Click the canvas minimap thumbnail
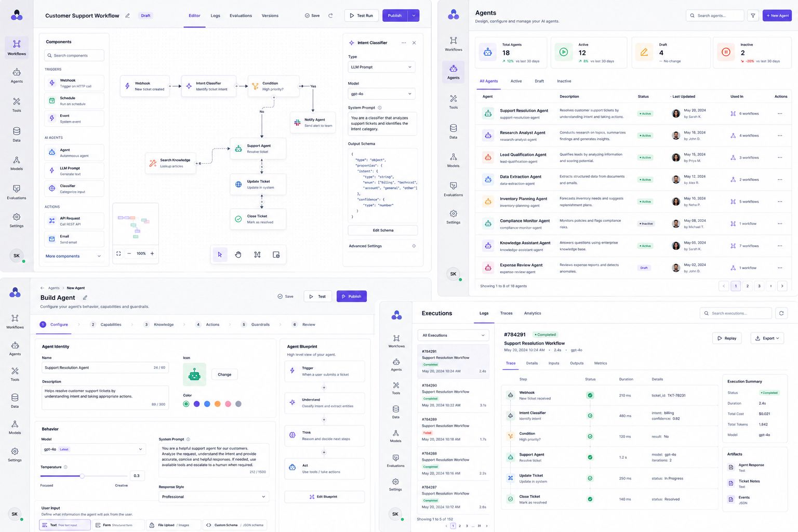This screenshot has height=532, width=798. [x=135, y=225]
